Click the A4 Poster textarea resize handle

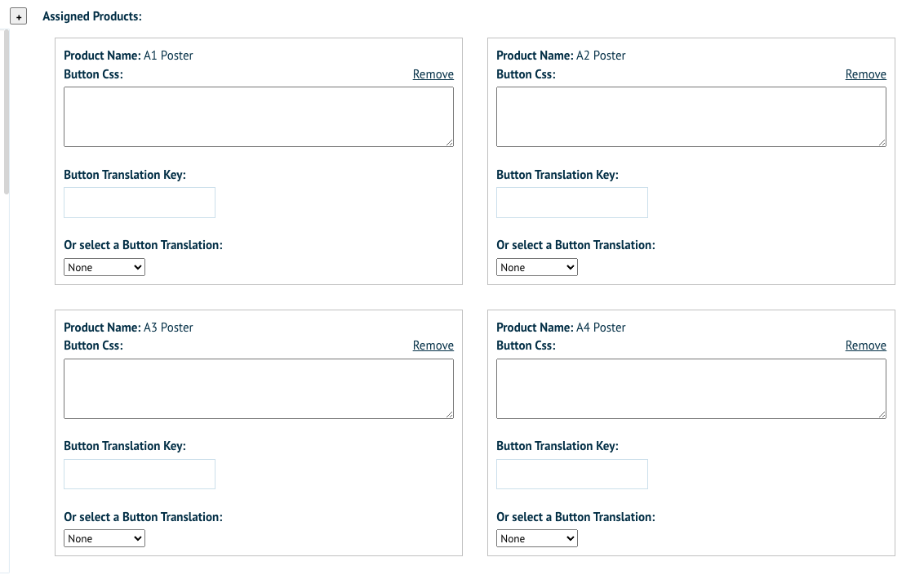[882, 414]
